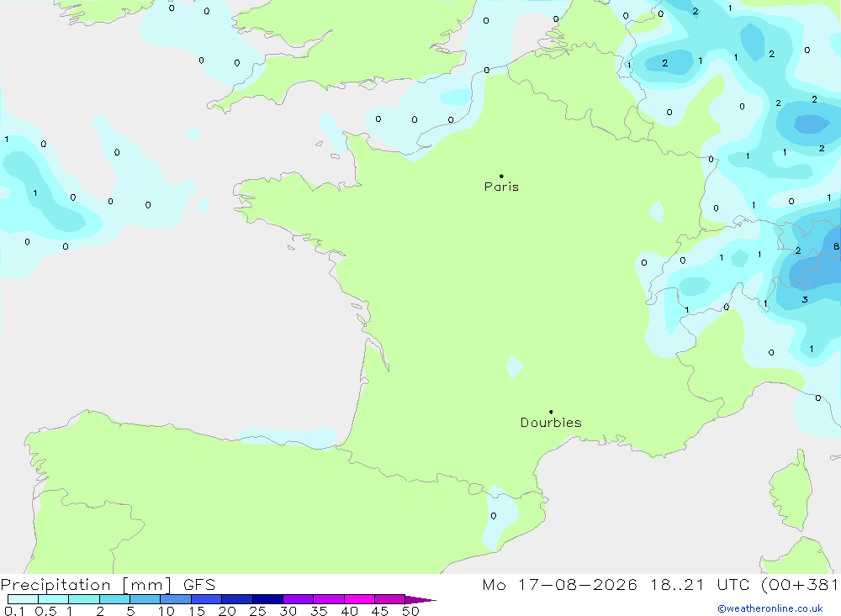Click the '25' legend scale value
The width and height of the screenshot is (841, 616).
pyautogui.click(x=257, y=611)
